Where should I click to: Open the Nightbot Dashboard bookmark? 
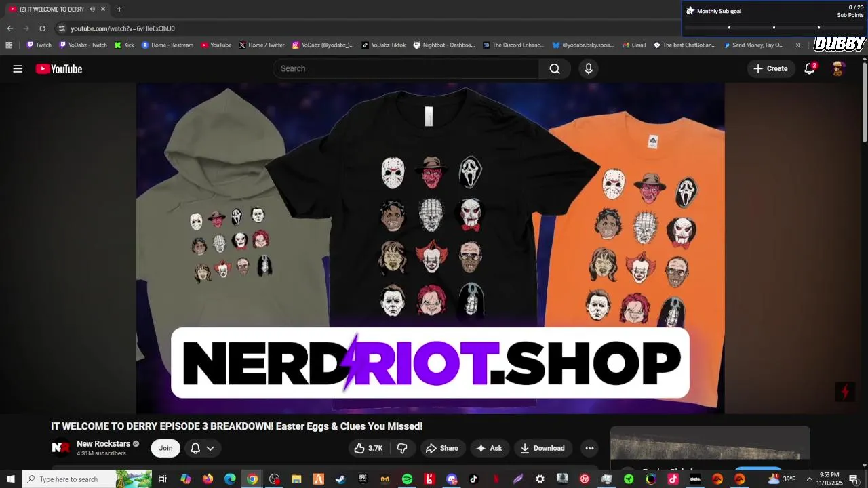coord(444,45)
